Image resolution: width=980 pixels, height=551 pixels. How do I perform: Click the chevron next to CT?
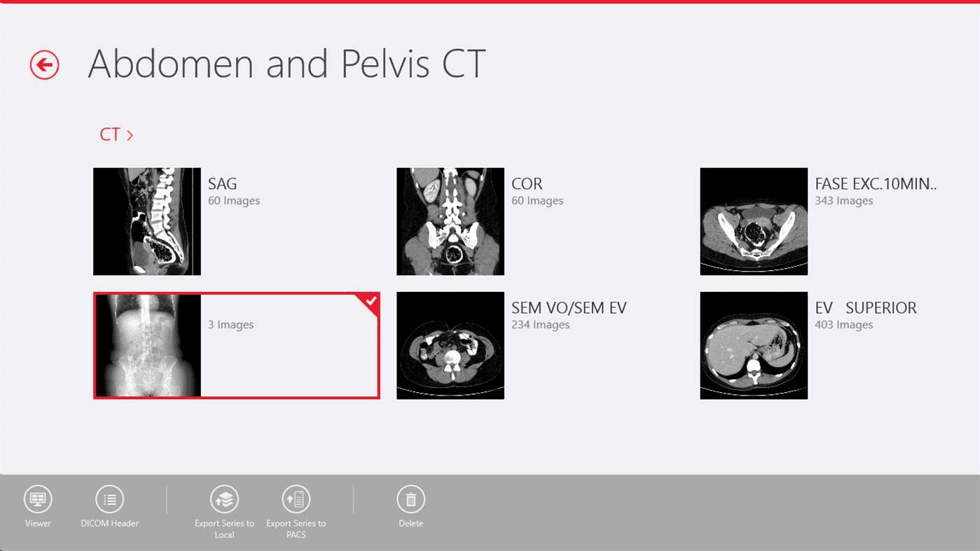[130, 134]
